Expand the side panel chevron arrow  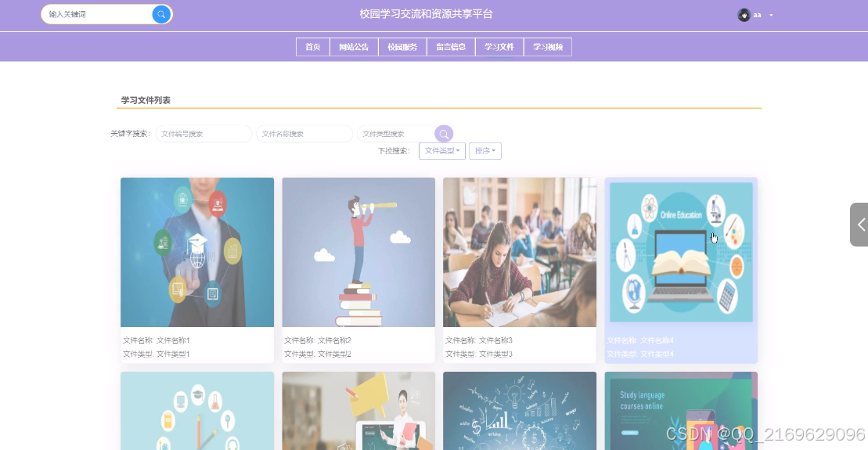click(x=859, y=224)
